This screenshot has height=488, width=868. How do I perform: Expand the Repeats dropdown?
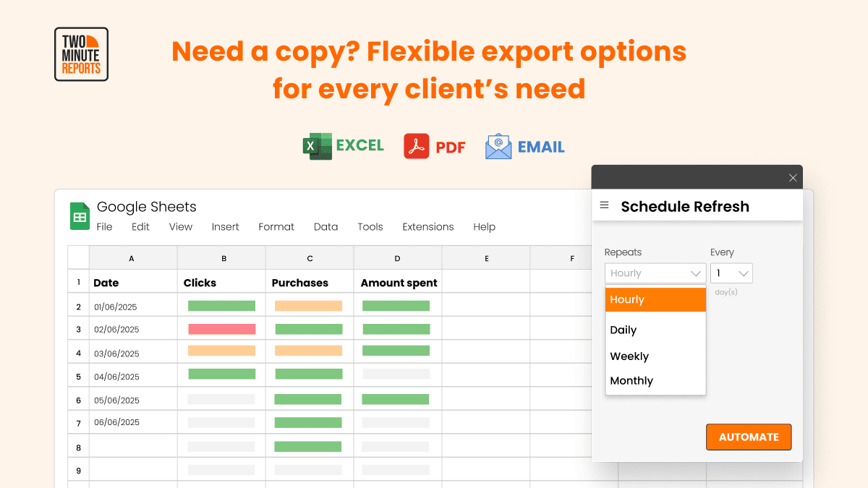pos(655,273)
